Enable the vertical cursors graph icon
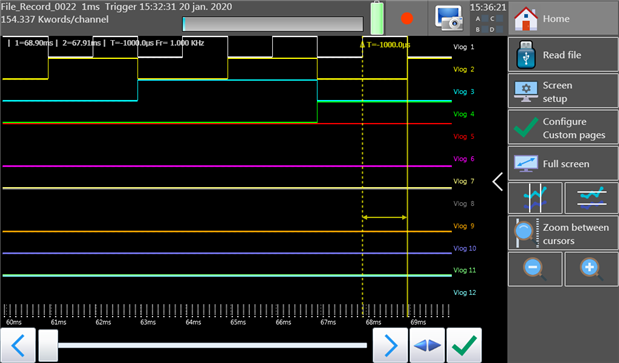Viewport: 619px width, 363px height. [x=535, y=198]
